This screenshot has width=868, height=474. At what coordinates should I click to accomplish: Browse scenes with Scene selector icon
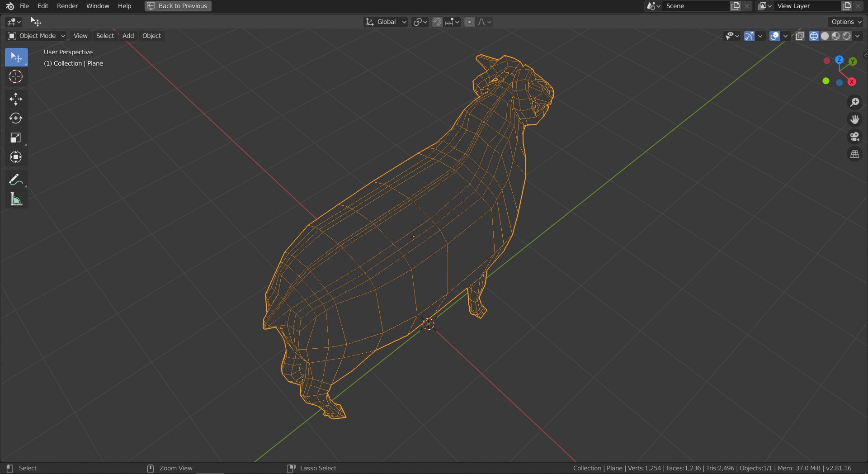(x=653, y=6)
